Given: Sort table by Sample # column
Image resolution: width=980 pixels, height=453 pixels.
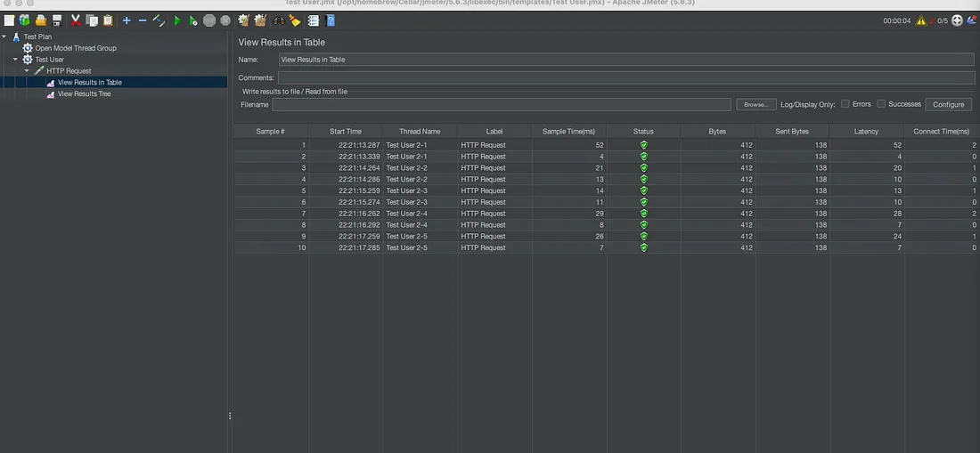Looking at the screenshot, I should tap(271, 132).
